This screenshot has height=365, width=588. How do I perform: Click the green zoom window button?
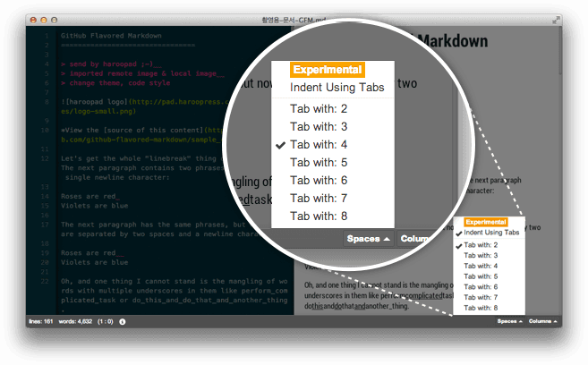[52, 19]
